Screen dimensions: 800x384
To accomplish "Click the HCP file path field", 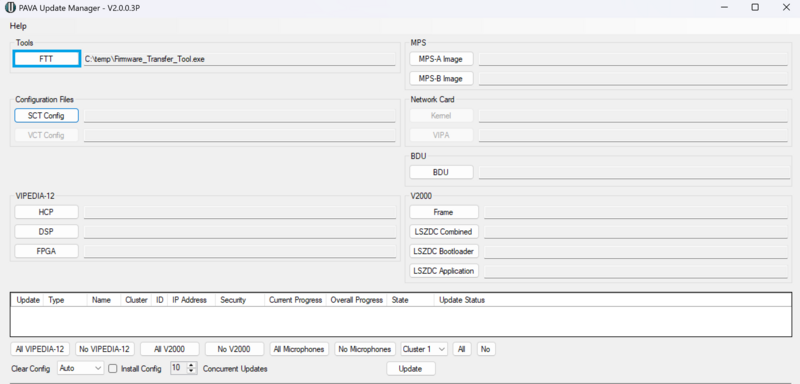I will pos(240,212).
